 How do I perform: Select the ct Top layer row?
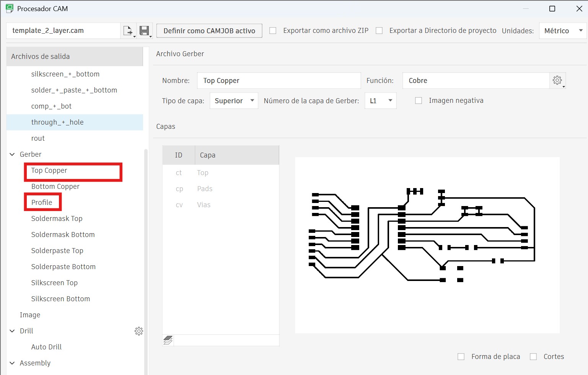(x=221, y=173)
